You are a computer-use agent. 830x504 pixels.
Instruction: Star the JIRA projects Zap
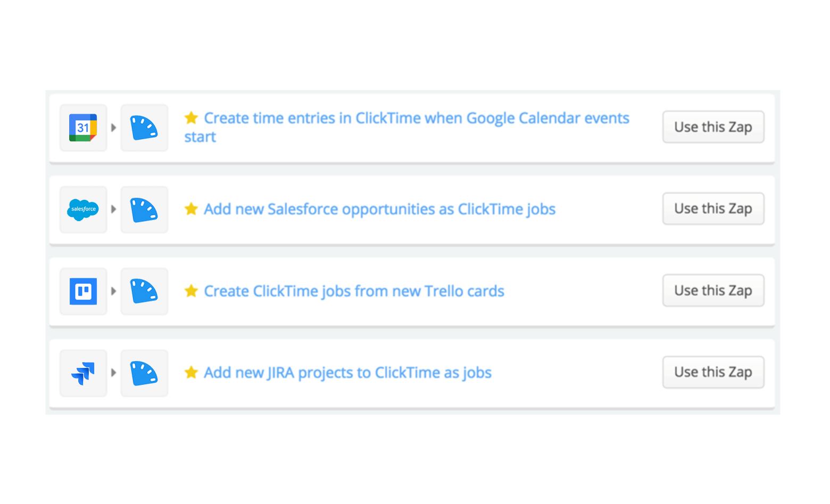[x=191, y=373]
